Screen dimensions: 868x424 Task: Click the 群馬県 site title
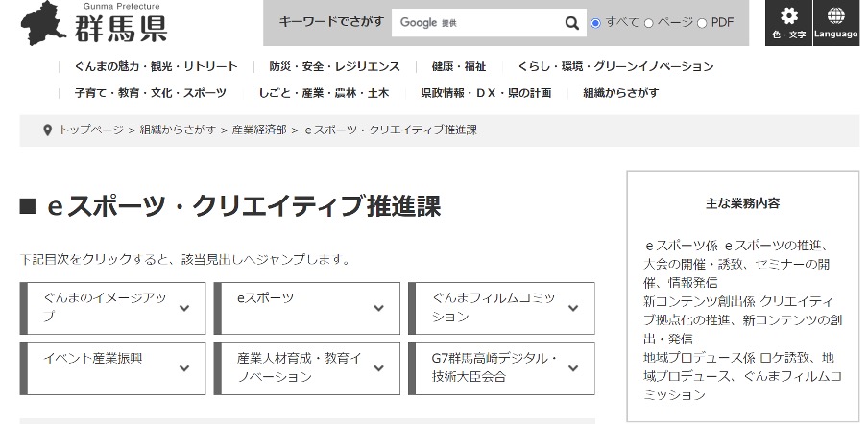point(121,30)
